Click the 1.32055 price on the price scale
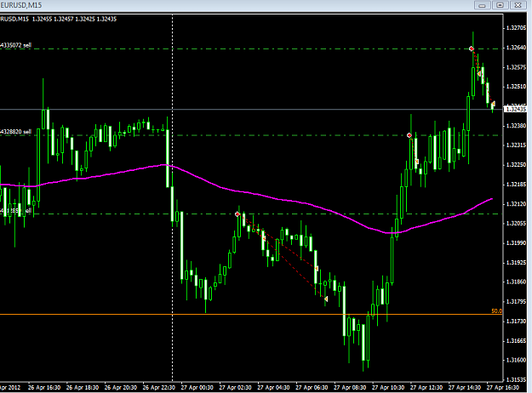 (516, 223)
